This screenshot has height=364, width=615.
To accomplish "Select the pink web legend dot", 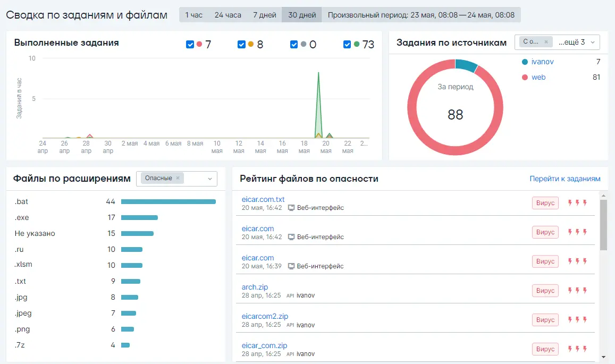I will click(526, 77).
